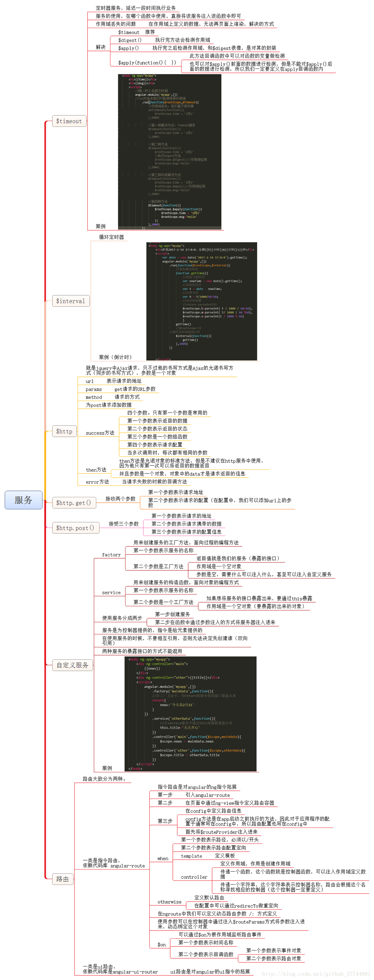Click the 使用服务分成两步 subtopic
Viewport: 374px width, 980px height.
click(122, 618)
